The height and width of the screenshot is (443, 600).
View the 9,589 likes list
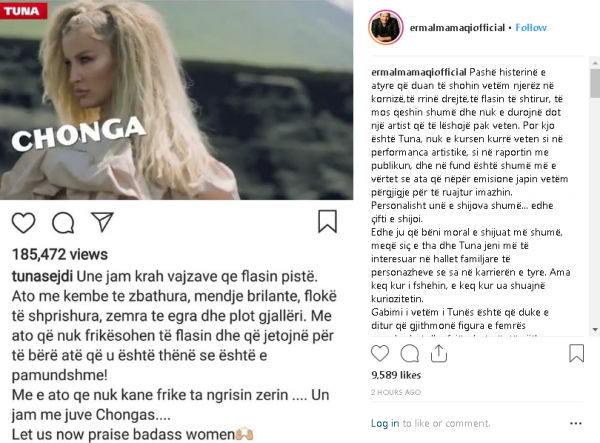396,375
